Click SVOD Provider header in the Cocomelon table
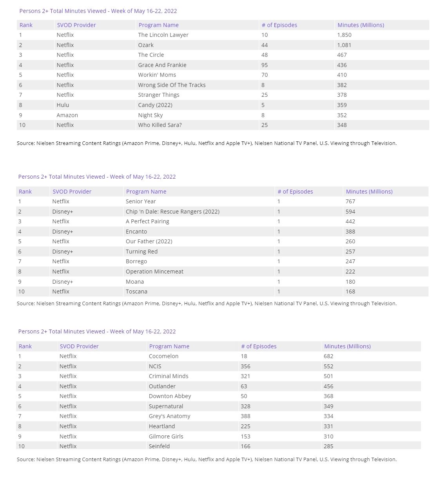 pyautogui.click(x=79, y=346)
